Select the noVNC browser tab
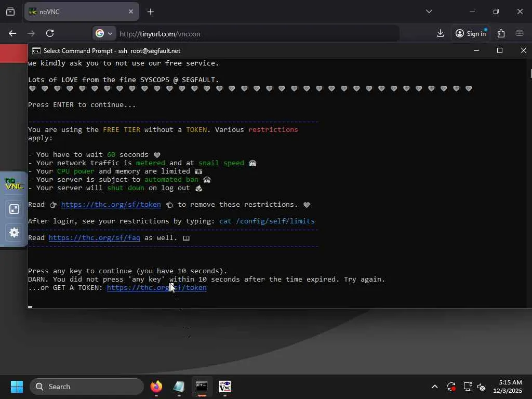532x399 pixels. click(x=82, y=11)
